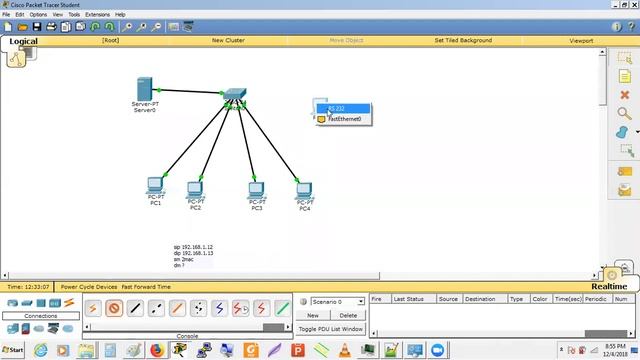This screenshot has height=360, width=640.
Task: Zoom out with third magnifier icon
Action: 156,27
